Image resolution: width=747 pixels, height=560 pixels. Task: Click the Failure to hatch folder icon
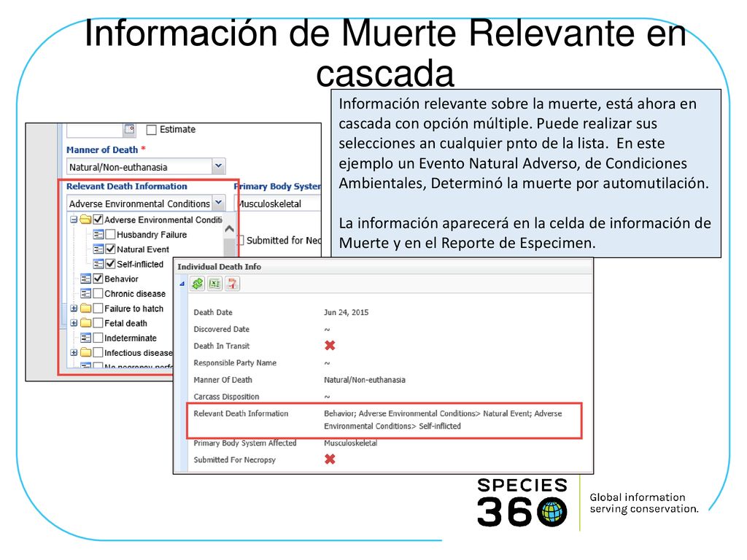[86, 308]
